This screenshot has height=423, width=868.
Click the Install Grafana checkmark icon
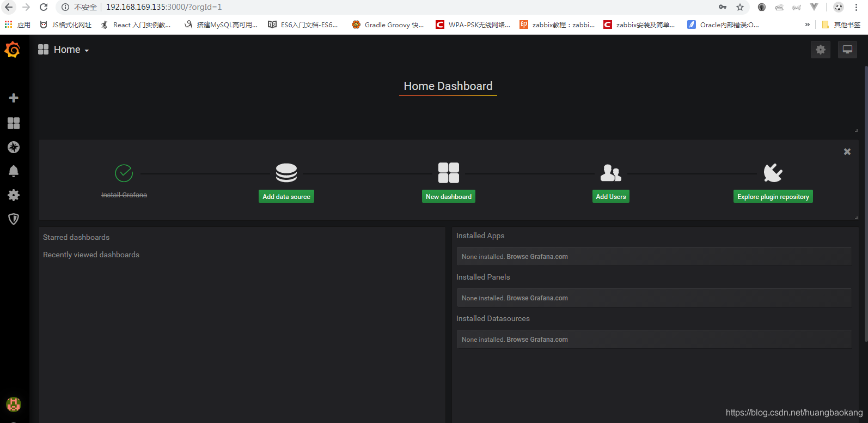point(124,173)
